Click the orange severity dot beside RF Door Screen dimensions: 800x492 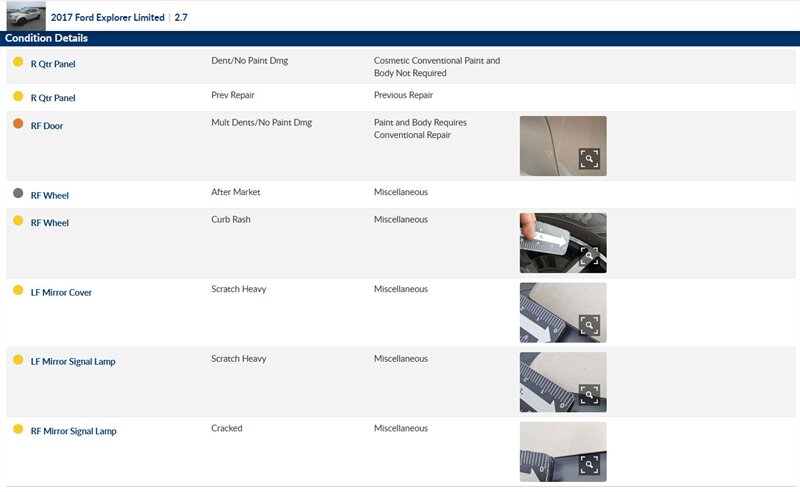[x=18, y=124]
